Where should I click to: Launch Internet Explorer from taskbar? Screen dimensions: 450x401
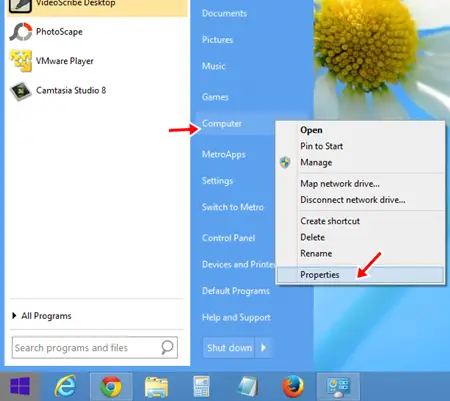point(65,386)
